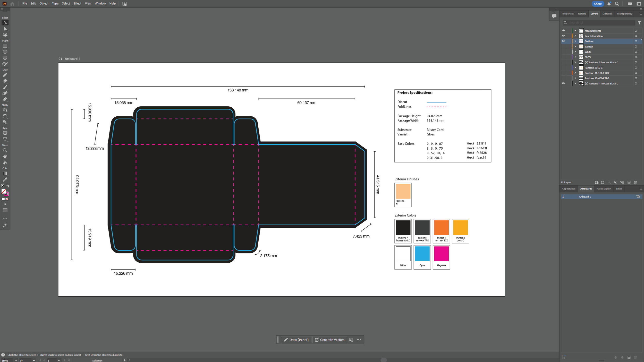Select the Direct Selection tool
Screen dimensions: 644x362
tap(5, 29)
